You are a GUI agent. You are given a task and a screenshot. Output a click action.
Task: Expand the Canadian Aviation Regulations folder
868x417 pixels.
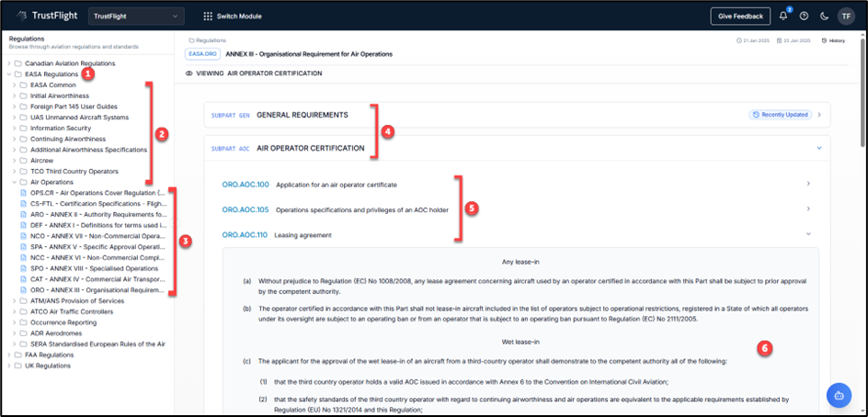tap(10, 63)
